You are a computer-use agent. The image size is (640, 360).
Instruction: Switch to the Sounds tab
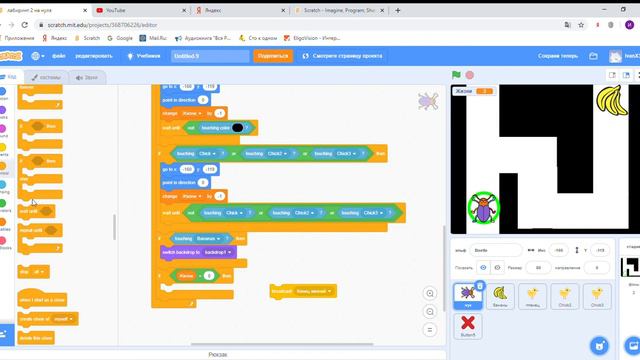(x=87, y=77)
